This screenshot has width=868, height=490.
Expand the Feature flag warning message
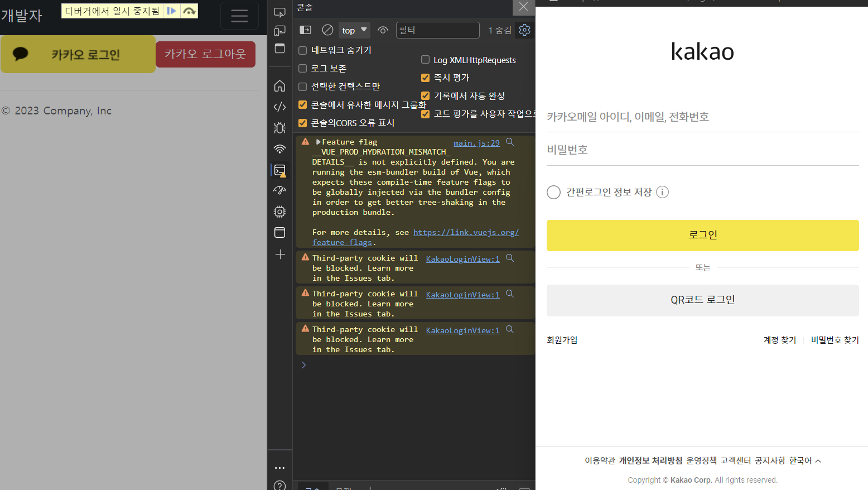319,142
